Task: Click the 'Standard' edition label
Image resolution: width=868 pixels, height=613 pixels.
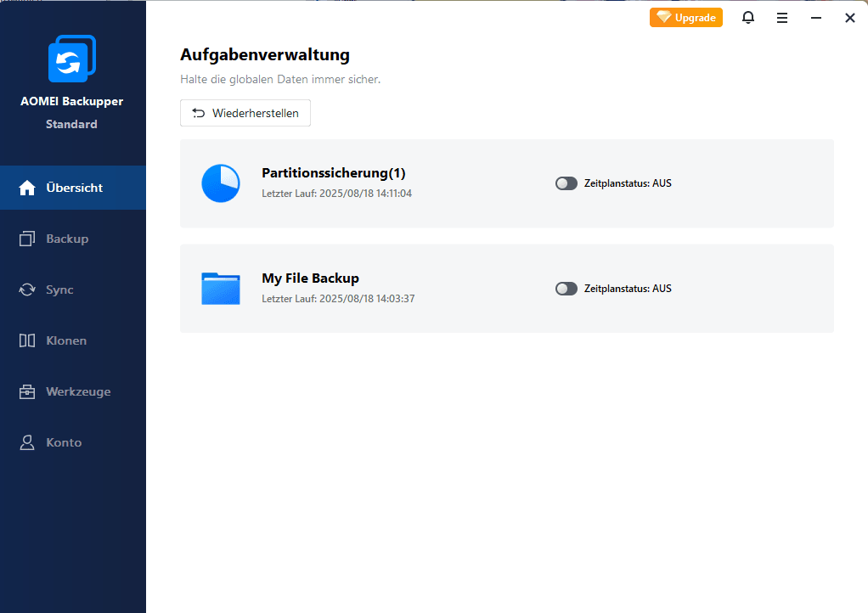Action: pos(71,124)
